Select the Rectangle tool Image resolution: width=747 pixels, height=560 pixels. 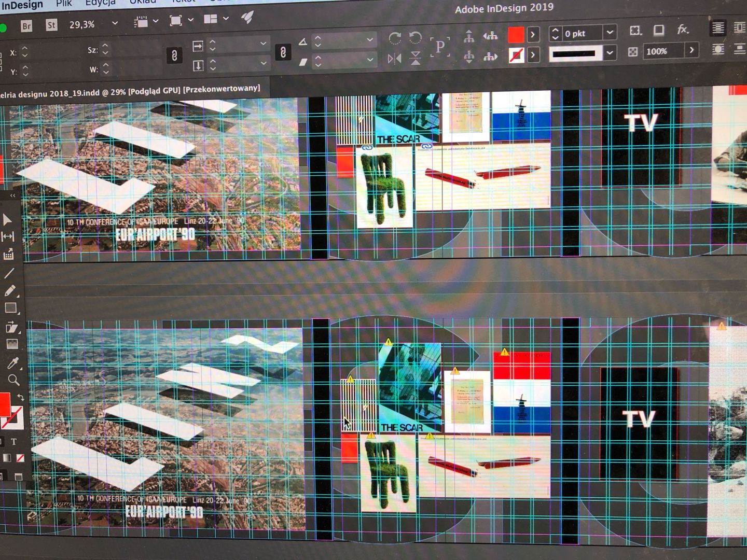click(x=10, y=308)
